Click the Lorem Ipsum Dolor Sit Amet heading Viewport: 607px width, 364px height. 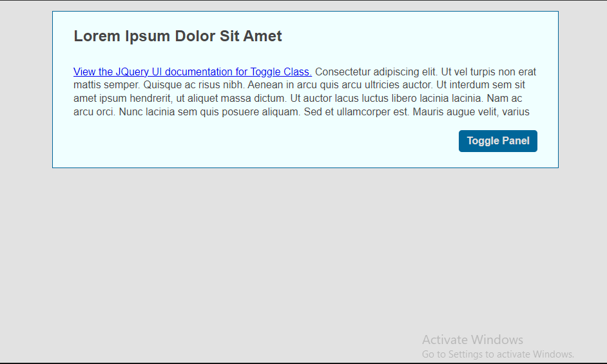(178, 36)
